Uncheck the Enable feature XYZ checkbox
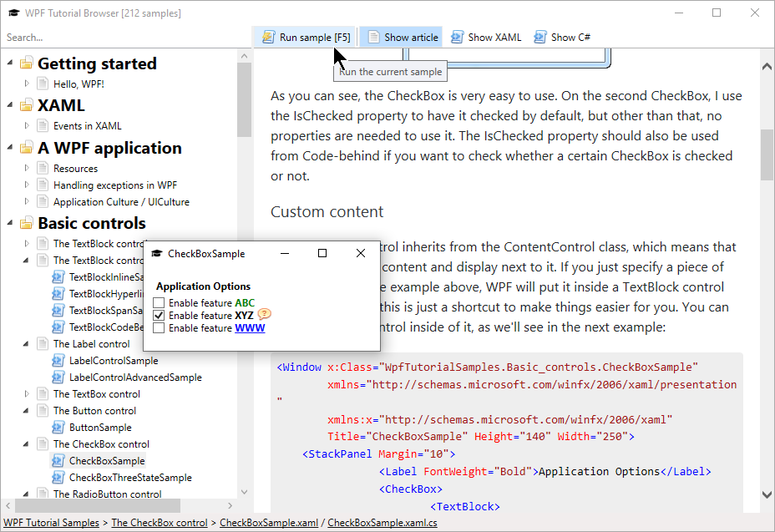This screenshot has height=532, width=775. coord(160,316)
